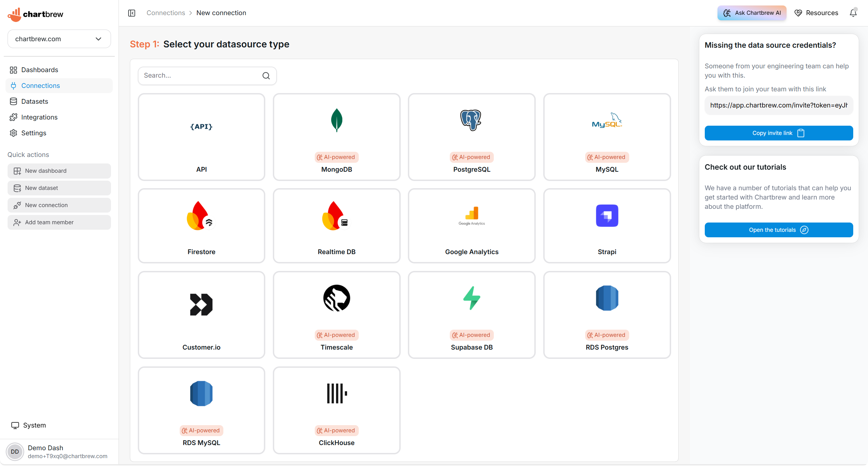
Task: Choose the Supabase DB lightning icon
Action: point(471,298)
